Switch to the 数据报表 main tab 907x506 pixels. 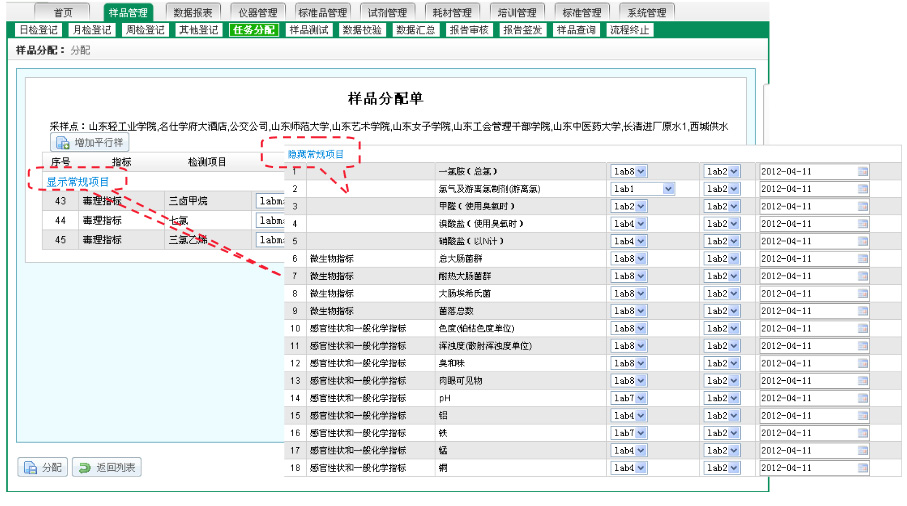(x=192, y=12)
